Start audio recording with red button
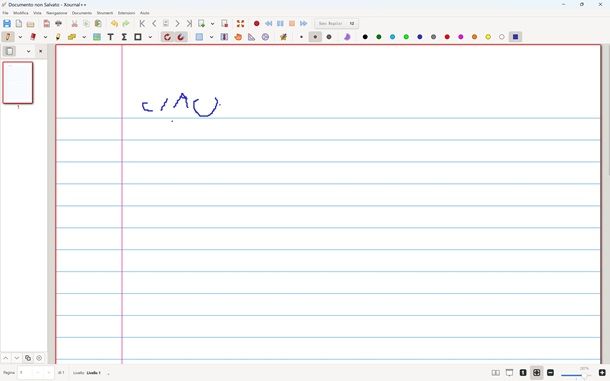This screenshot has width=610, height=381. pos(256,23)
